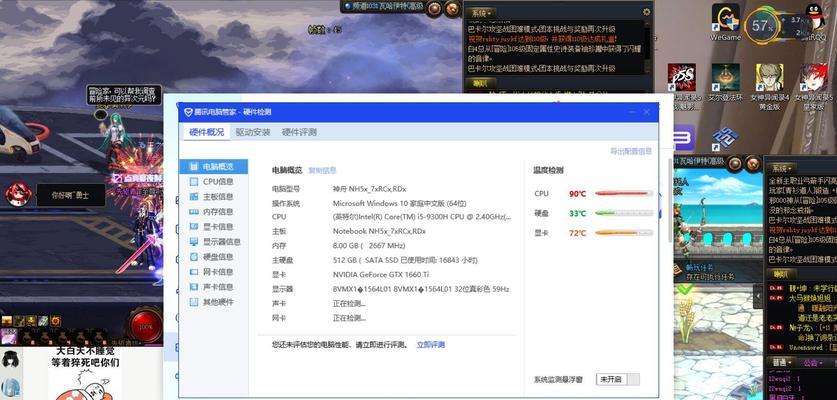
Task: Open CPU信息 in the sidebar
Action: (x=214, y=182)
